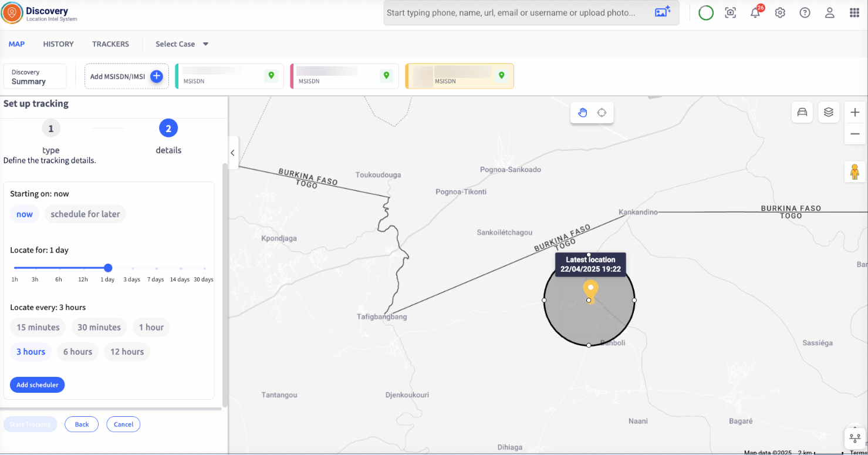868x455 pixels.
Task: Set locate interval to 15 minutes
Action: coord(38,328)
